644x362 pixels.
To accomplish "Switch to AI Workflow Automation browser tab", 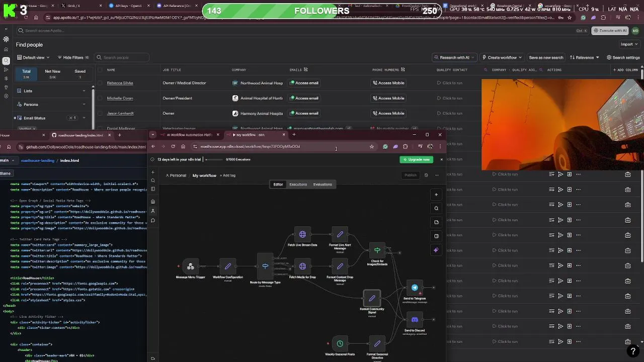I will click(x=189, y=135).
